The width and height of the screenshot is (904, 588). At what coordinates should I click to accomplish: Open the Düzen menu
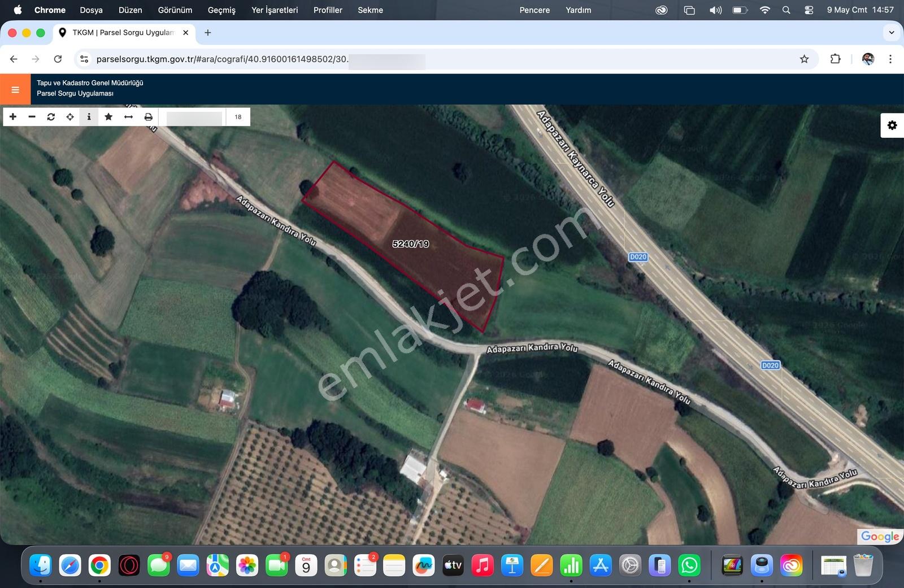point(130,10)
